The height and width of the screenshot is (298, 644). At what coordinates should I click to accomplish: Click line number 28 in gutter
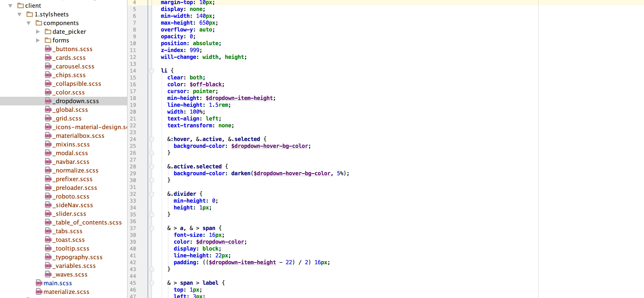click(x=133, y=167)
